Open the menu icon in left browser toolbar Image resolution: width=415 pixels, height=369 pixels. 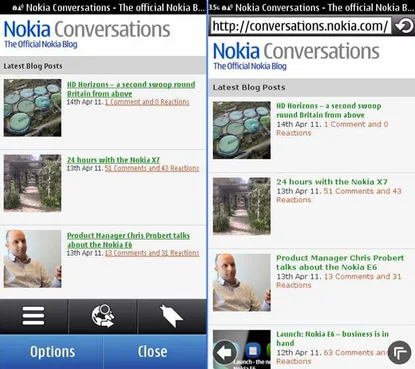click(x=33, y=316)
